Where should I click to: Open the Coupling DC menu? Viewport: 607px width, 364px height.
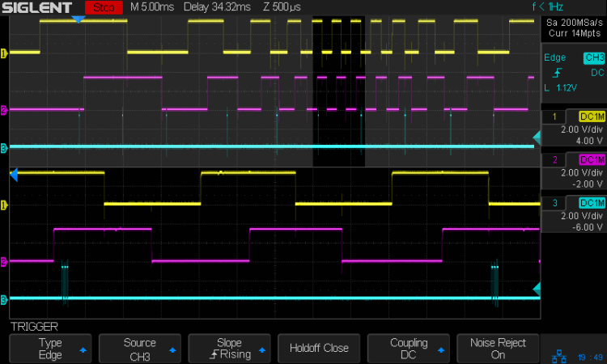(408, 348)
